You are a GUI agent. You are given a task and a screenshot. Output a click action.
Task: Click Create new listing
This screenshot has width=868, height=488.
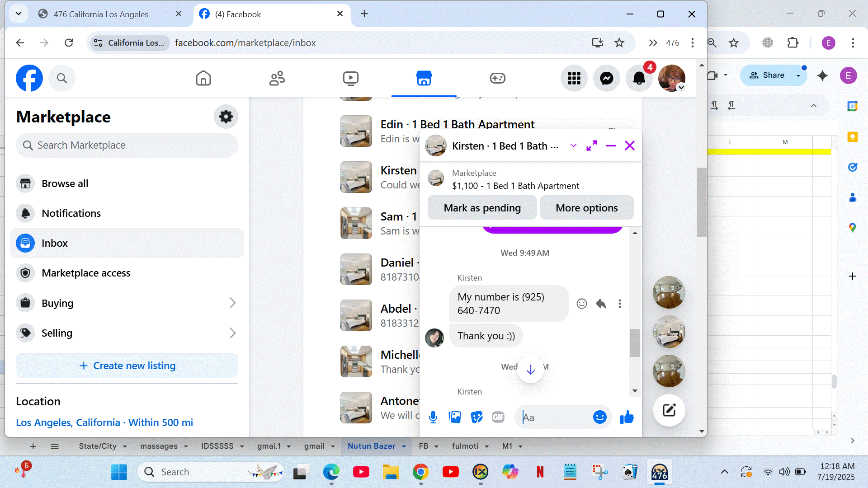tap(127, 366)
